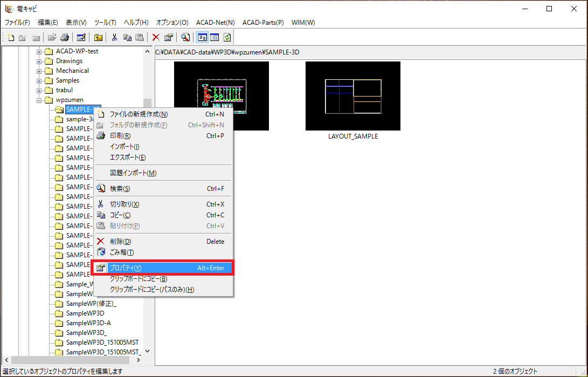Click the up-one-folder toolbar icon
The height and width of the screenshot is (377, 588).
point(98,37)
